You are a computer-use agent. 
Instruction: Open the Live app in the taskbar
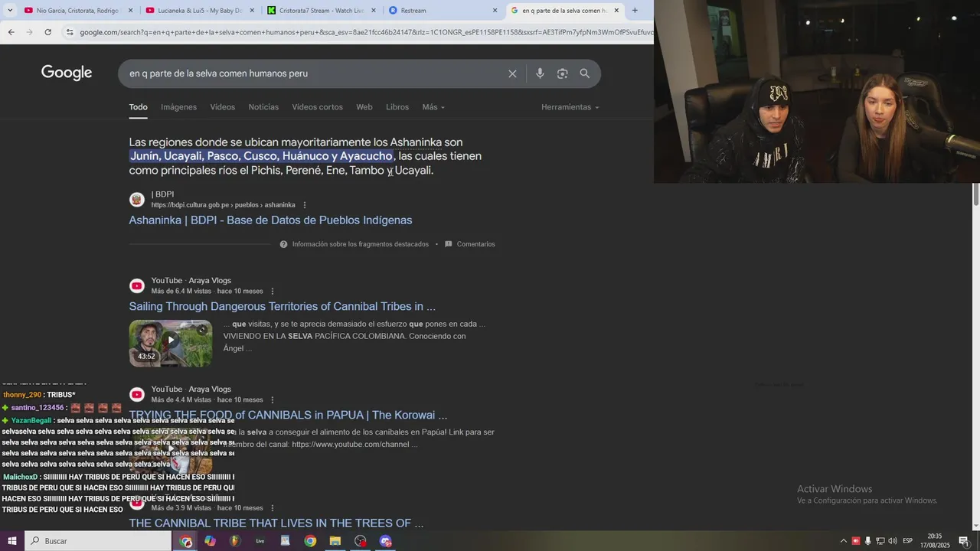click(x=260, y=541)
